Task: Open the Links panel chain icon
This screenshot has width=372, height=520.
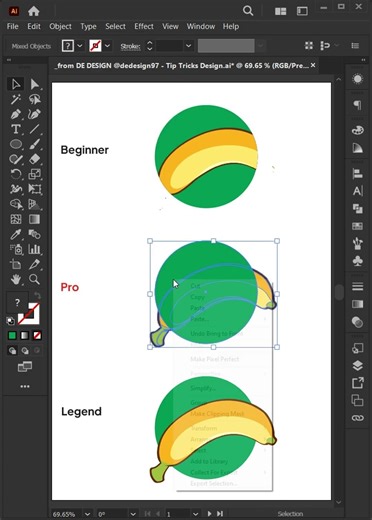Action: click(357, 418)
